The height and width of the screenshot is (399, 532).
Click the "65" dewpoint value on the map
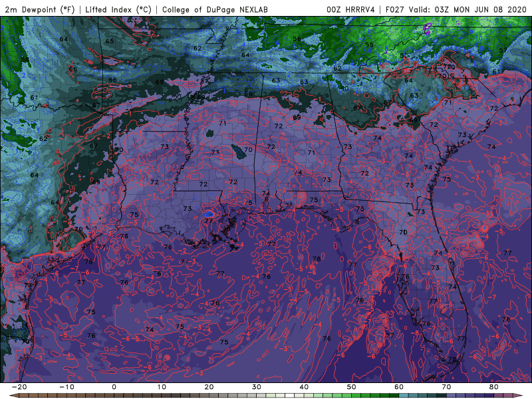point(110,41)
